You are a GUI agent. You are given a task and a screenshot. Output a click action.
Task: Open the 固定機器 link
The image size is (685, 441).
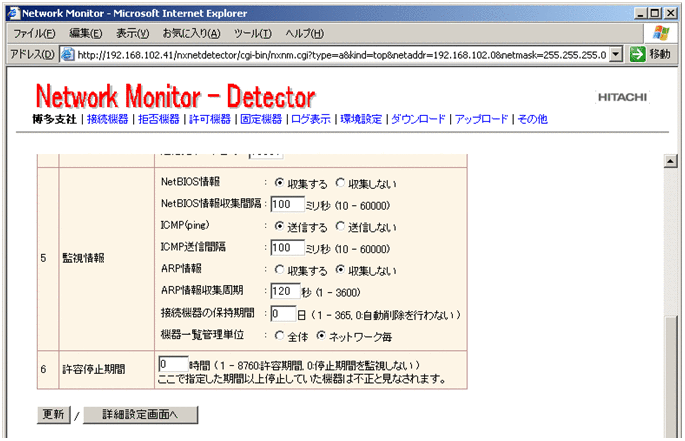[261, 119]
